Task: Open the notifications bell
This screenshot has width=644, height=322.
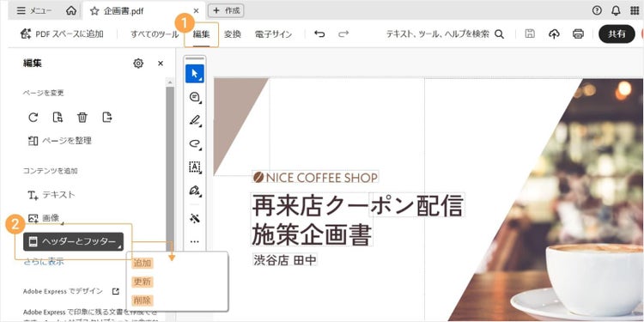Action: (x=616, y=10)
